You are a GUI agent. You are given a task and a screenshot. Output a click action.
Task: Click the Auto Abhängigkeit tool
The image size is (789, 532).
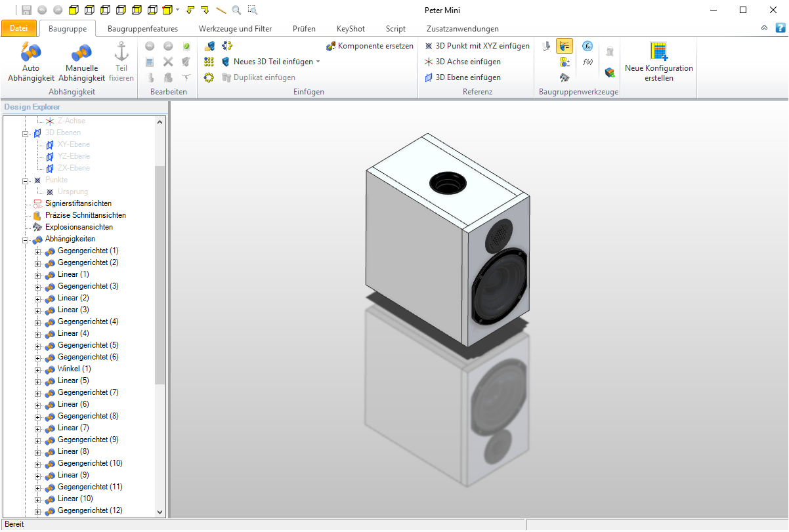coord(30,63)
